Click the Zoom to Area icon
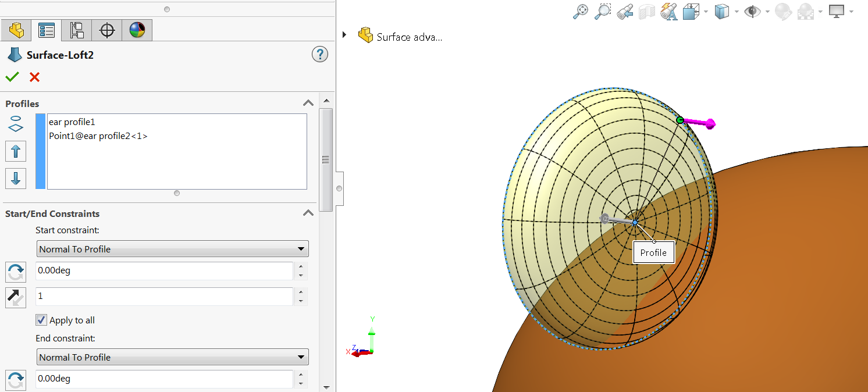868x392 pixels. coord(603,12)
